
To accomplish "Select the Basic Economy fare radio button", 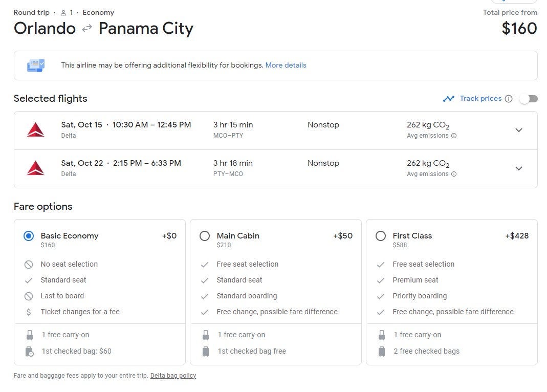I will coord(29,236).
